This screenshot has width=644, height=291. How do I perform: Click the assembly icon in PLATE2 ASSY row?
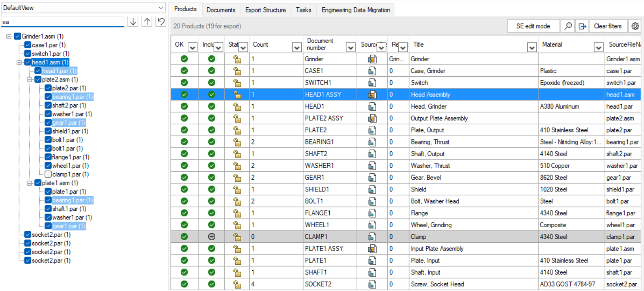click(x=372, y=118)
